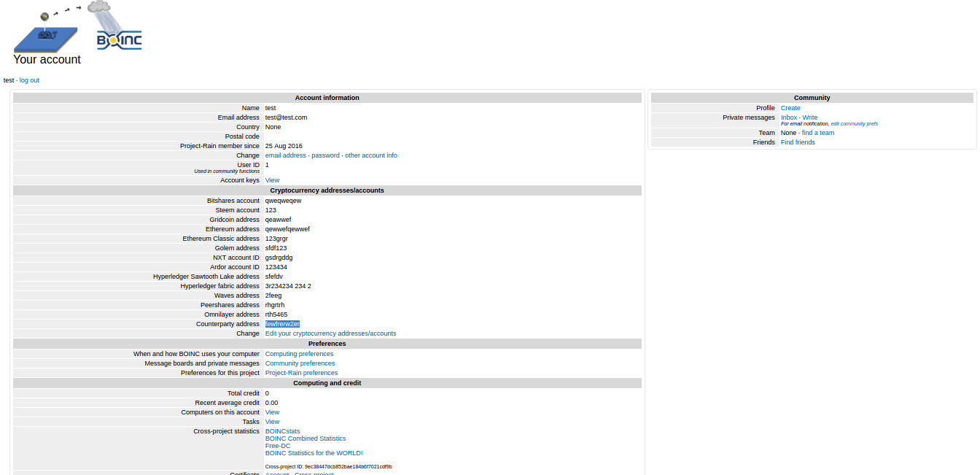980x475 pixels.
Task: Open the Free-DC statistics link
Action: pyautogui.click(x=278, y=446)
